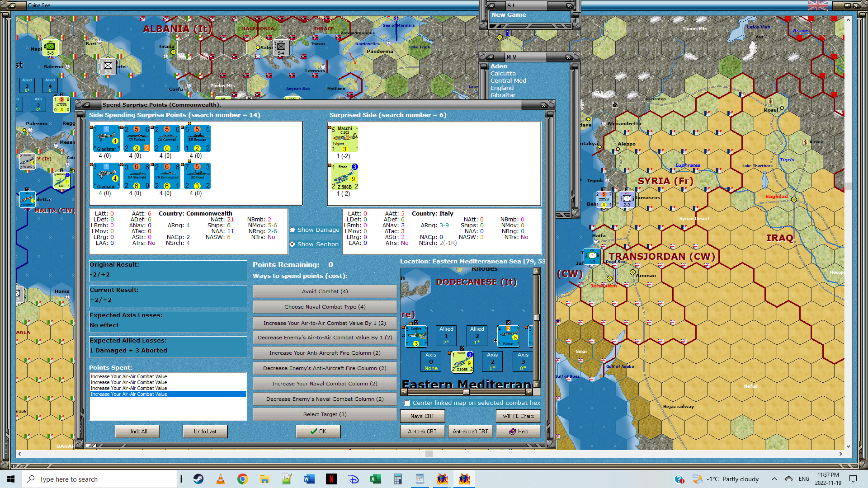This screenshot has width=868, height=488.
Task: Click the Avoid Combat (4) button
Action: [325, 291]
